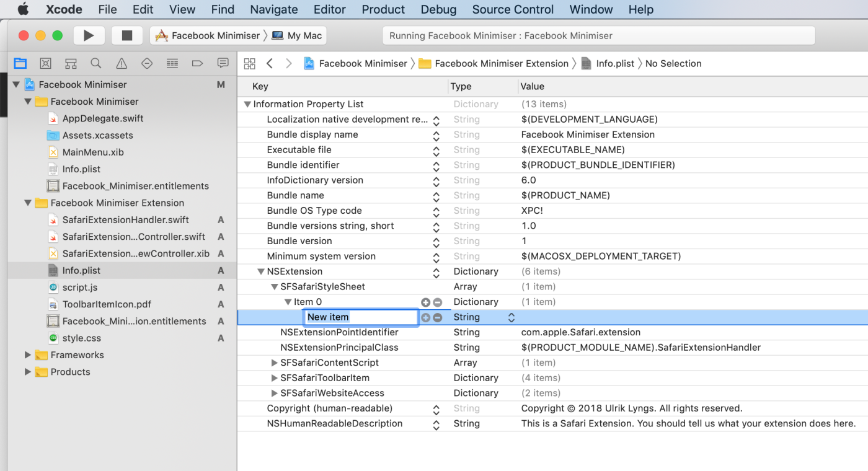The height and width of the screenshot is (471, 868).
Task: Open the Type stepper for New item row
Action: (x=511, y=317)
